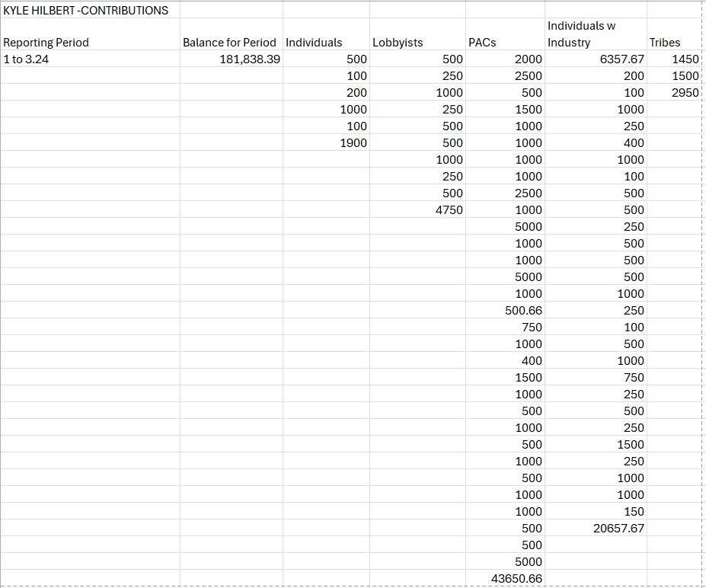Click the Lobbyists column header cell
Screen dimensions: 706x588
pos(398,43)
